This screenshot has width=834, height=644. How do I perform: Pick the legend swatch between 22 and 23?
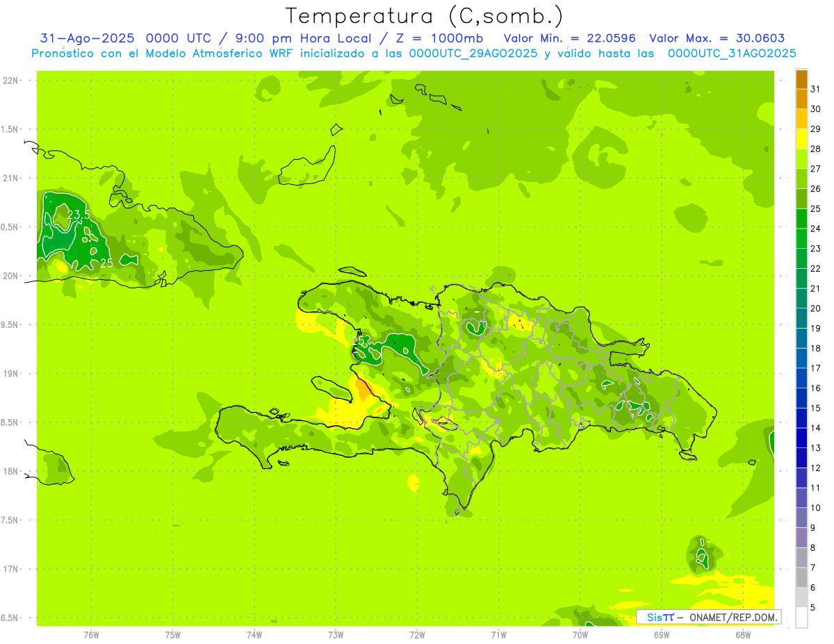click(801, 258)
